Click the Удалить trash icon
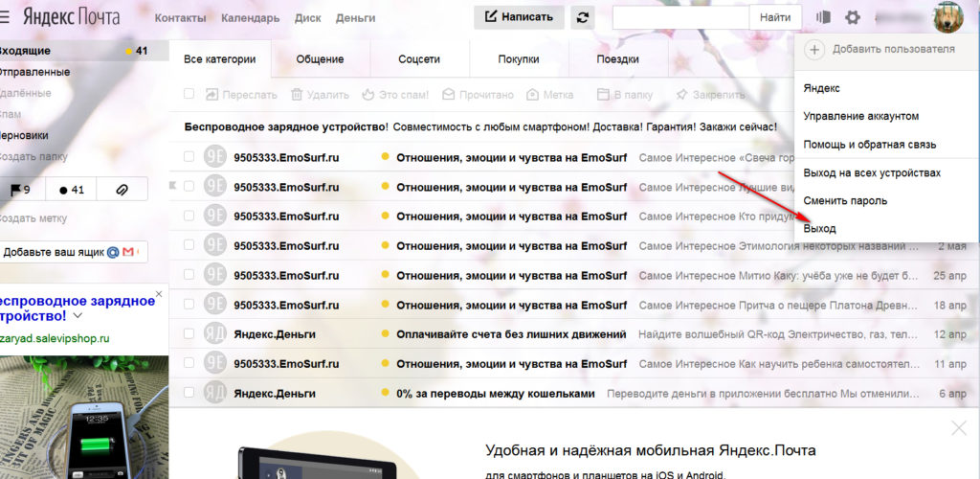The width and height of the screenshot is (980, 479). pyautogui.click(x=297, y=95)
